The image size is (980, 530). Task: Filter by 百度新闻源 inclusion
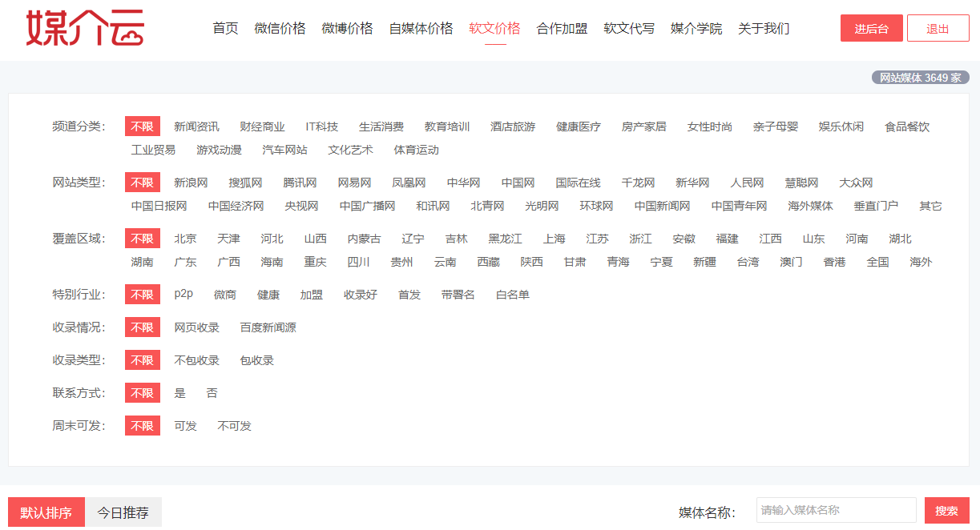click(268, 327)
